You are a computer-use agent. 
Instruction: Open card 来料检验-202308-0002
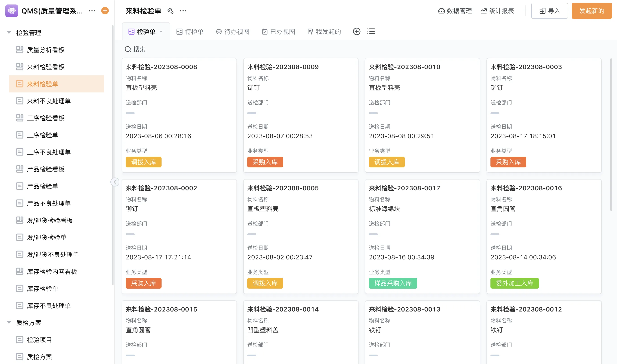click(179, 237)
